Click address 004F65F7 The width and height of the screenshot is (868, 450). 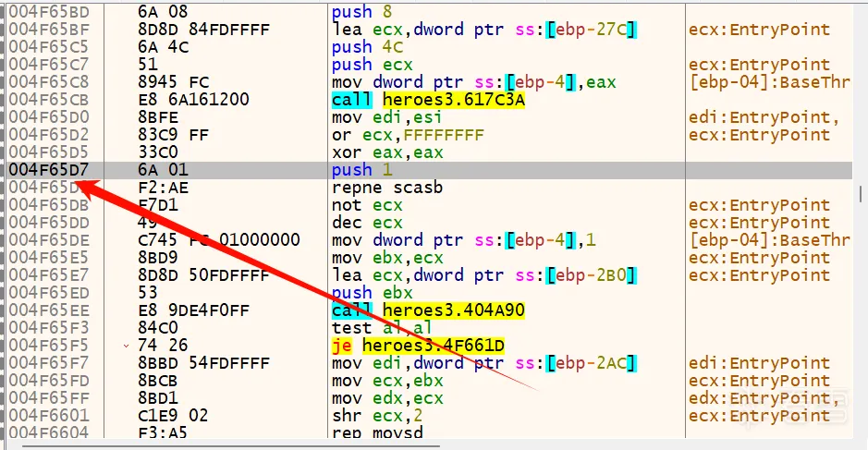click(x=49, y=363)
